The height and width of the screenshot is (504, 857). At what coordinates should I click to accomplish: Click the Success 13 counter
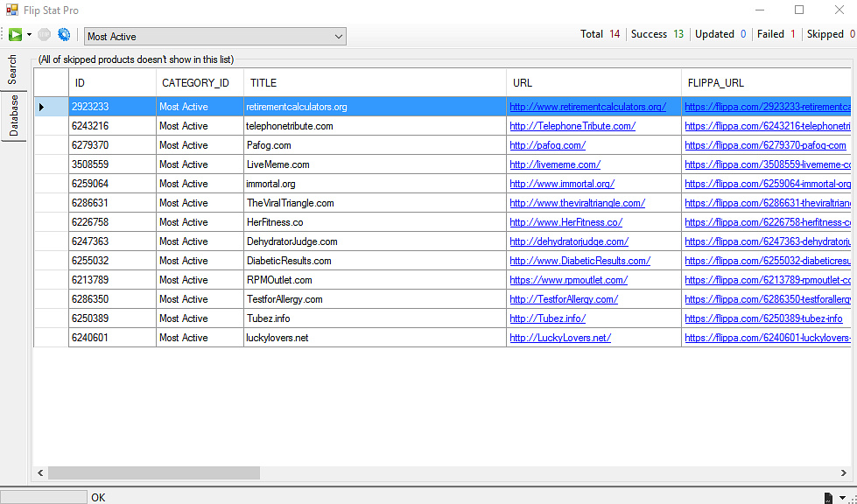point(657,34)
